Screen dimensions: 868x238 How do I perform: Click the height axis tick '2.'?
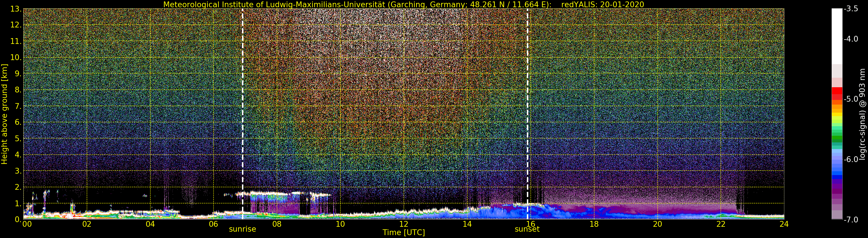point(18,187)
